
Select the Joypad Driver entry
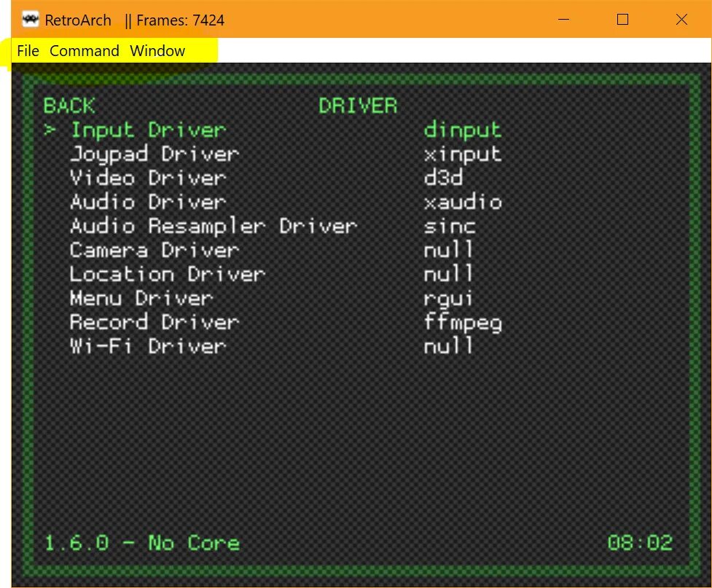pos(154,154)
